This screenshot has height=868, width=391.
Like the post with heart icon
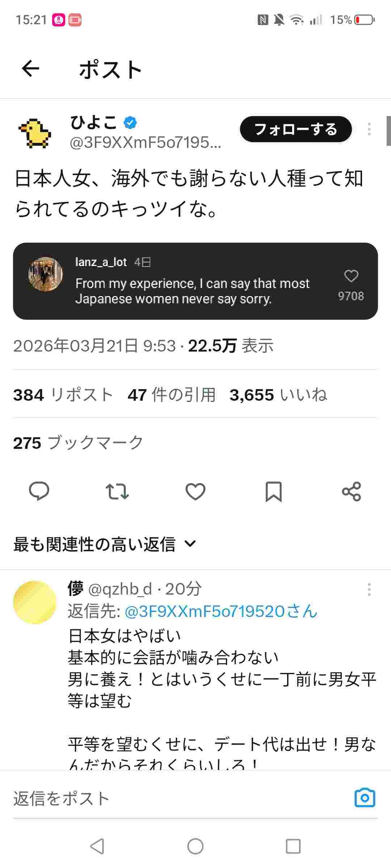195,491
